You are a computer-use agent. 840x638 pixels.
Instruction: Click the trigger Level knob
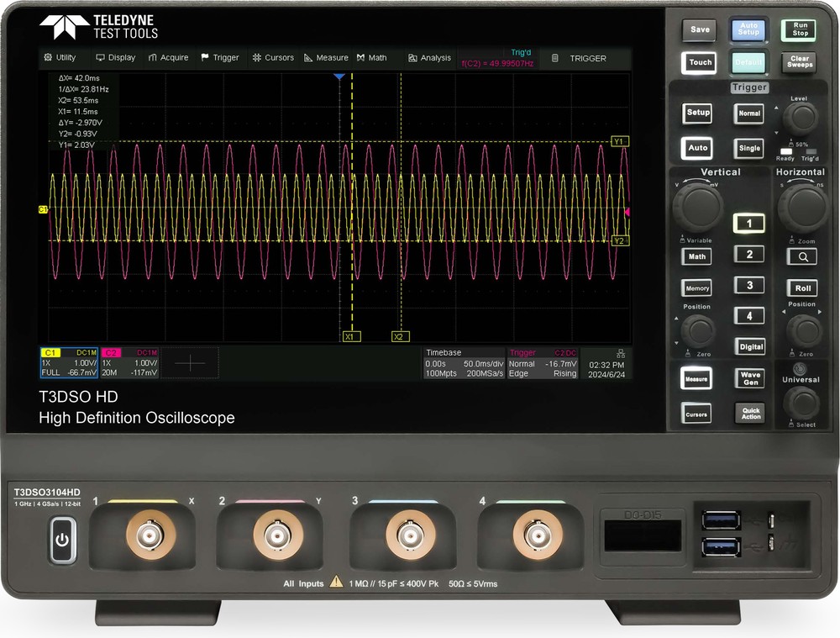pos(801,118)
